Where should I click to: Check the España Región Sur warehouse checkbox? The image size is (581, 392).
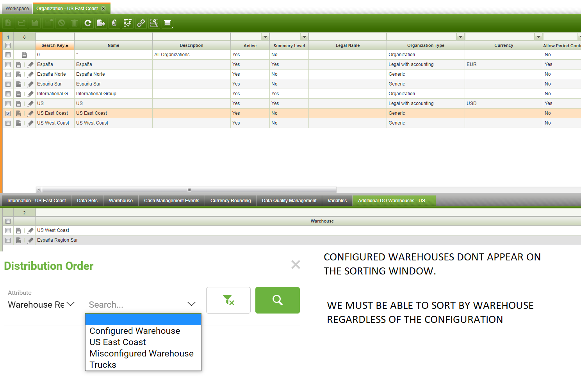(8, 240)
